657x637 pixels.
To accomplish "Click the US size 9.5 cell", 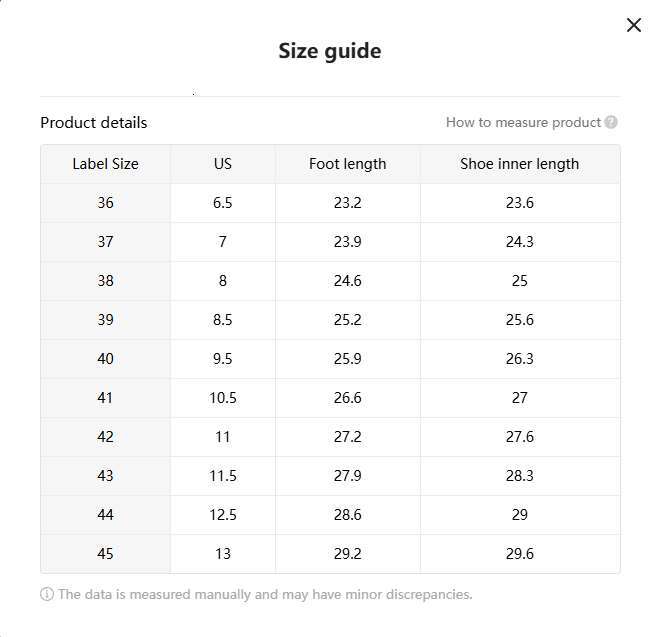I will [222, 359].
